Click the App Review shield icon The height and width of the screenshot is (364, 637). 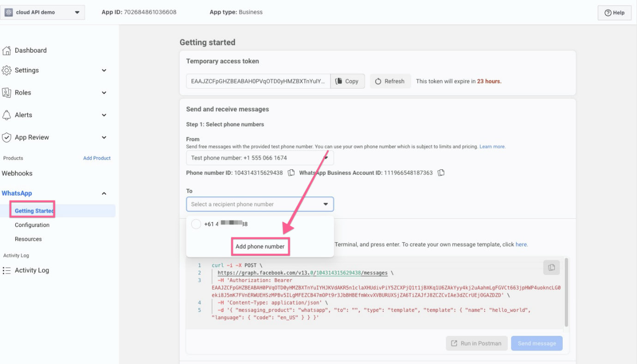point(6,137)
